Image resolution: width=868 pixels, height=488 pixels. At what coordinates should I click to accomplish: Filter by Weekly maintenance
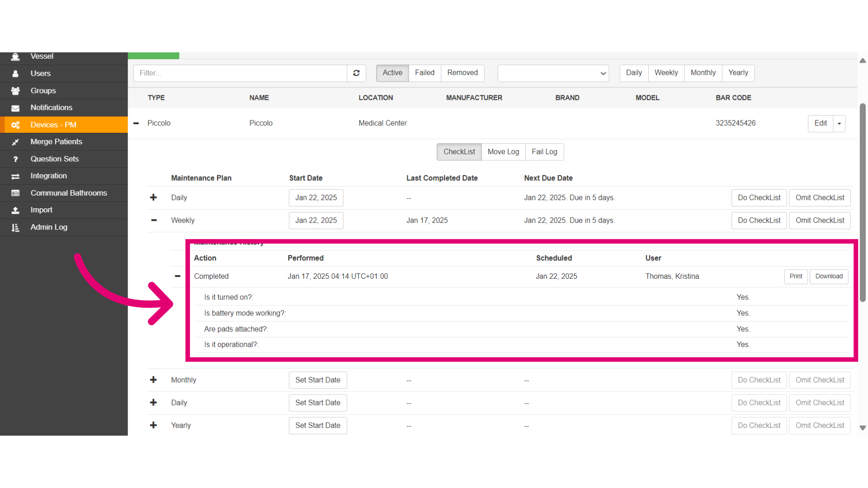tap(666, 73)
